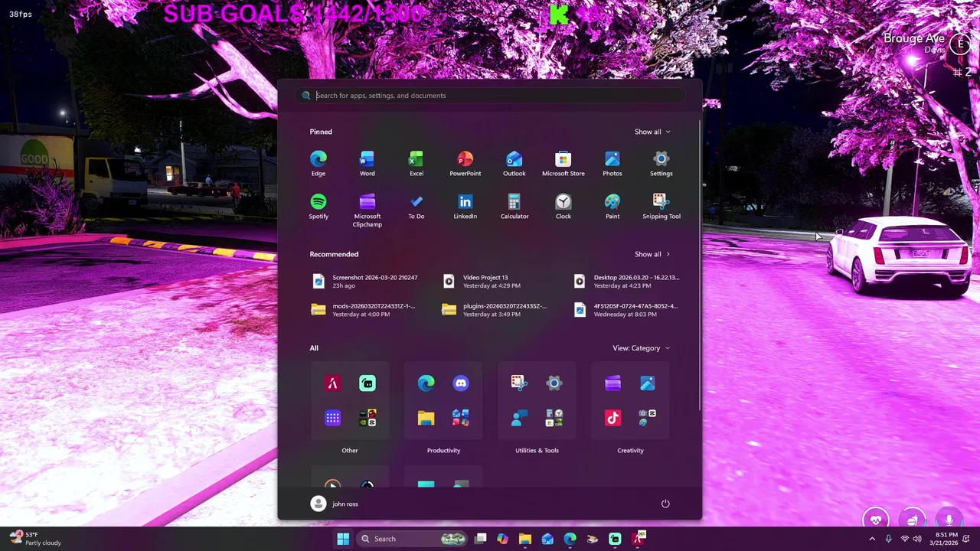The image size is (980, 551).
Task: Open Excel from pinned apps
Action: [416, 163]
